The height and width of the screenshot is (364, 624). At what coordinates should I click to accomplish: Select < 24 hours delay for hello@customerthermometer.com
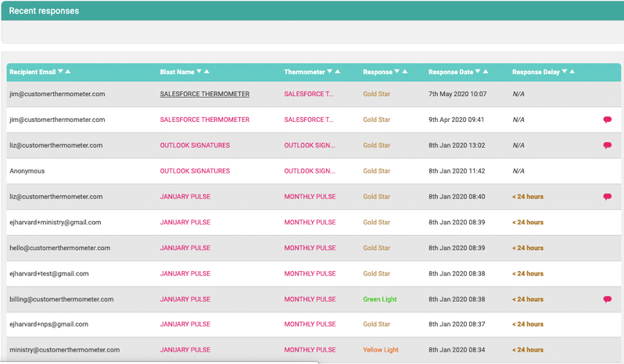click(528, 248)
